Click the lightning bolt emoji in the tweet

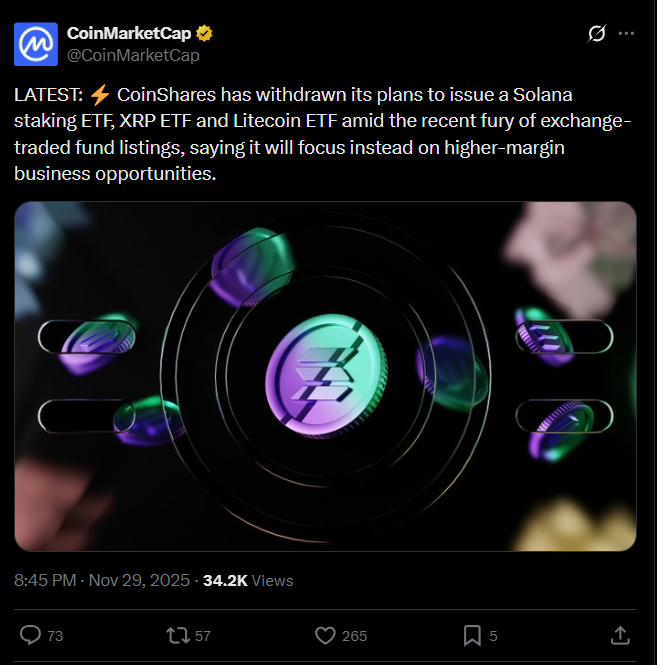100,96
